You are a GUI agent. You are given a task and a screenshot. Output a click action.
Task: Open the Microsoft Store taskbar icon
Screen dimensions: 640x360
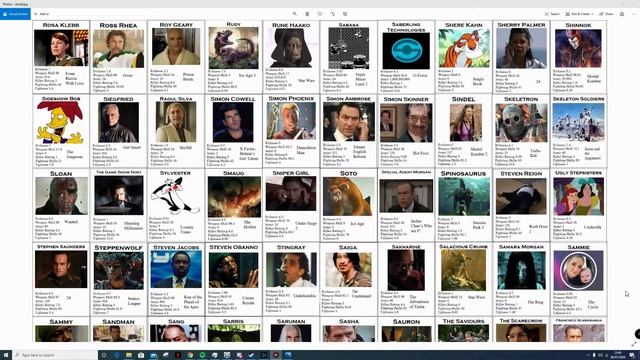pos(141,355)
